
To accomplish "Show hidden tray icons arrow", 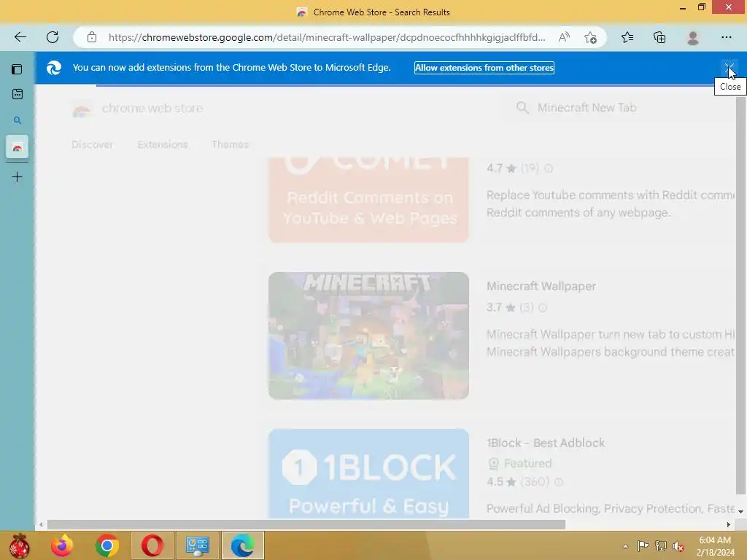I will (625, 546).
